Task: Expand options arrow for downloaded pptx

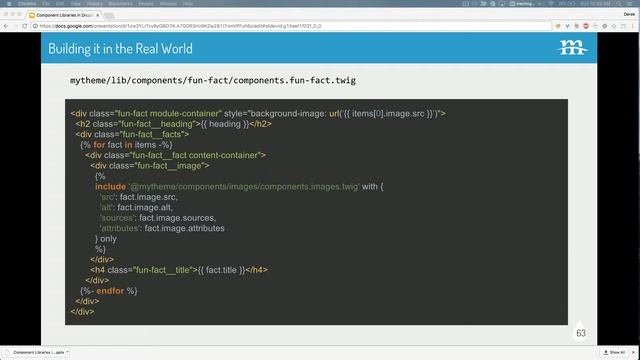Action: click(x=68, y=352)
